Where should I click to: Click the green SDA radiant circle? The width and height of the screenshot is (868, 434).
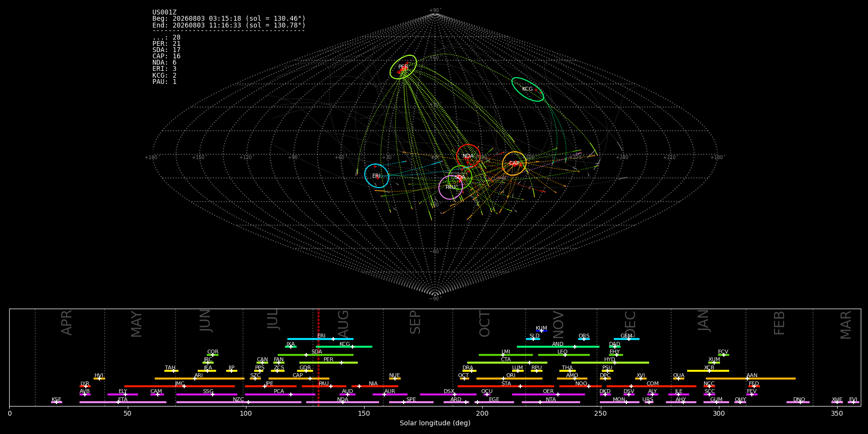pyautogui.click(x=460, y=177)
